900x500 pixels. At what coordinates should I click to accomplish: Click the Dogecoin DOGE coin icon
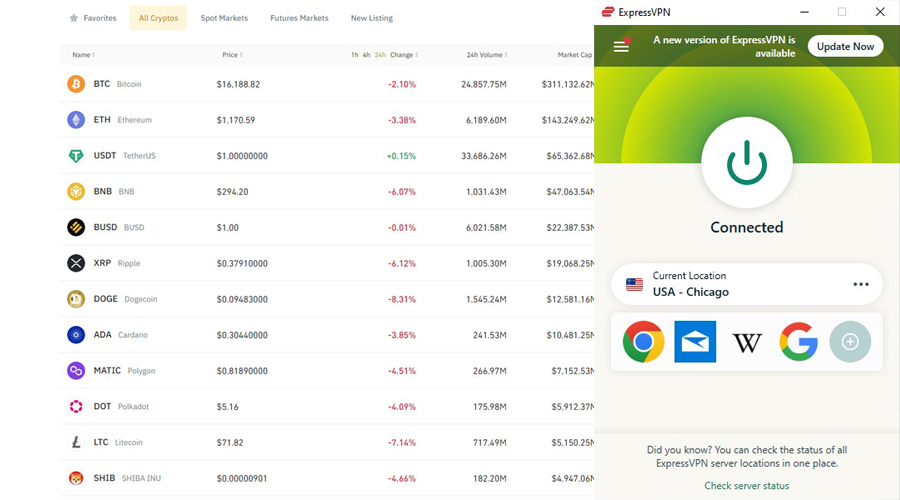(x=76, y=299)
